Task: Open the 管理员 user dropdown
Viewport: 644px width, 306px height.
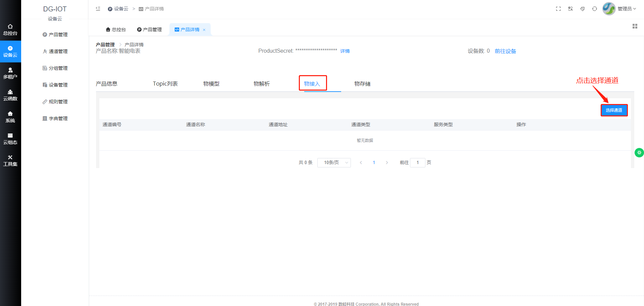Action: pos(627,9)
